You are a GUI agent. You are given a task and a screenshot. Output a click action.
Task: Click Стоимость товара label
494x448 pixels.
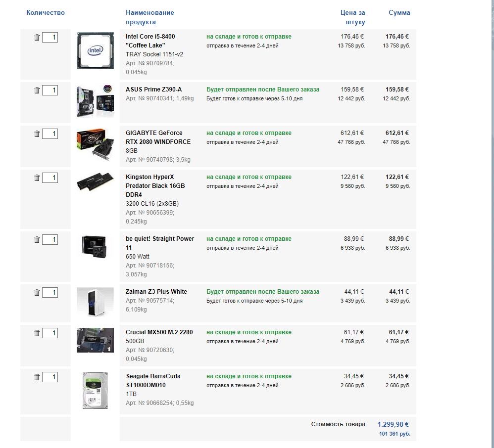point(338,424)
